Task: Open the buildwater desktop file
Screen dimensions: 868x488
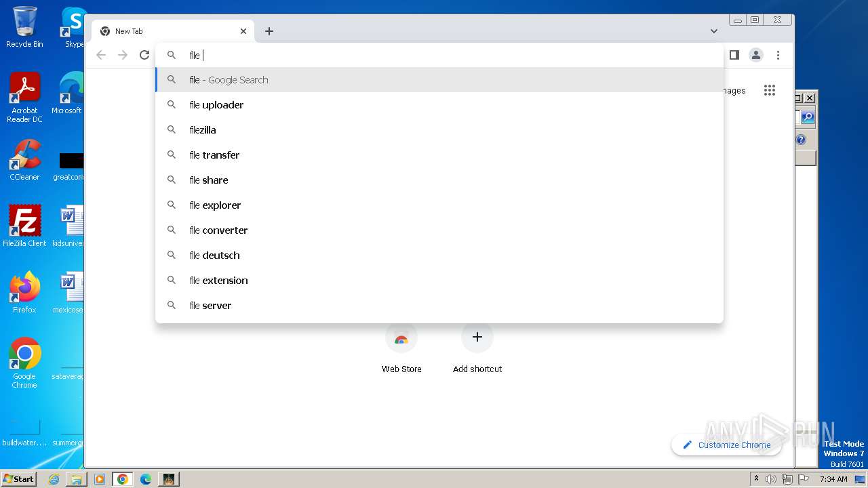Action: point(24,431)
